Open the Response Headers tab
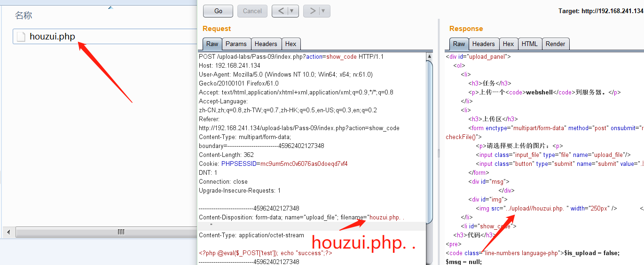 pos(484,44)
